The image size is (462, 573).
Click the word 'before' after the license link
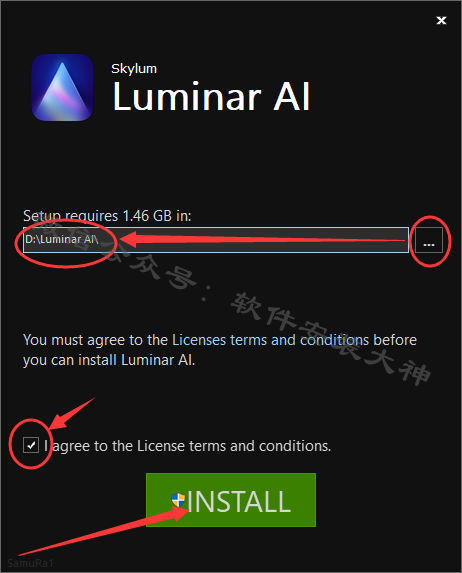(395, 340)
